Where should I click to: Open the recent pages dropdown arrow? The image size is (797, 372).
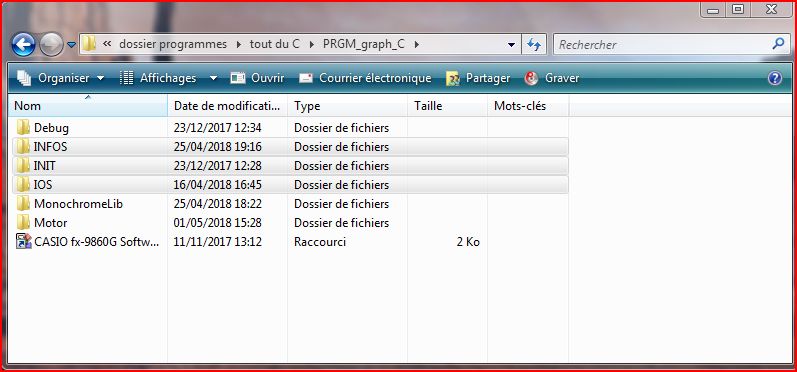click(72, 45)
